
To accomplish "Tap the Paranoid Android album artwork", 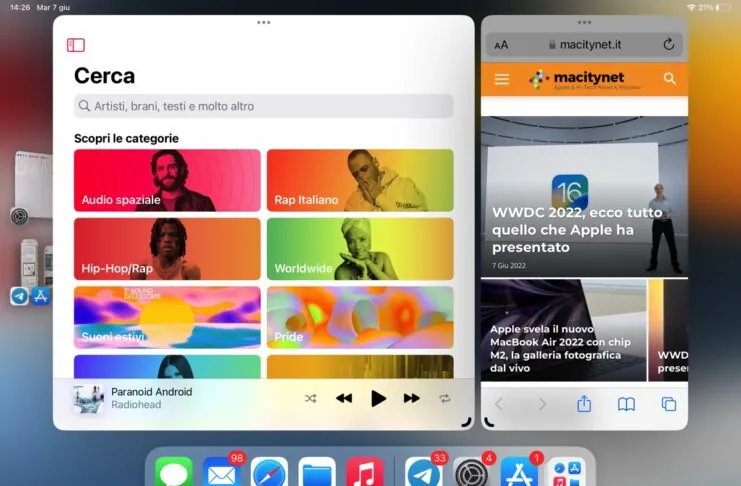I will 89,399.
